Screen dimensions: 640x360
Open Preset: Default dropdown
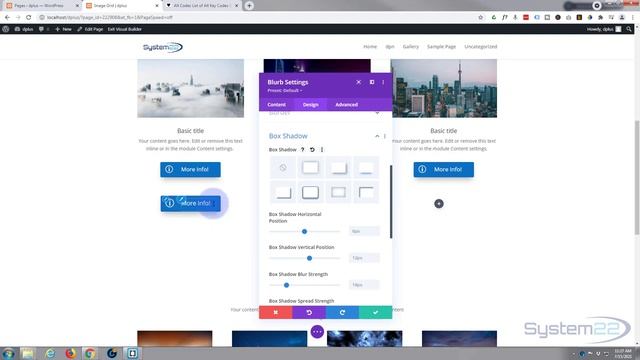click(x=284, y=90)
